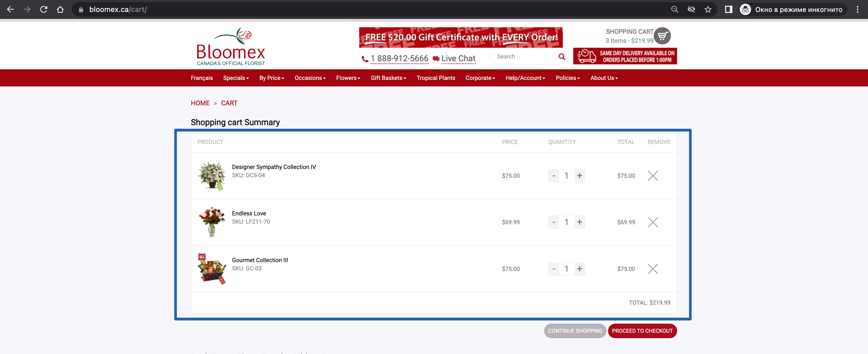Click the search magnifier button
The height and width of the screenshot is (354, 868).
562,57
